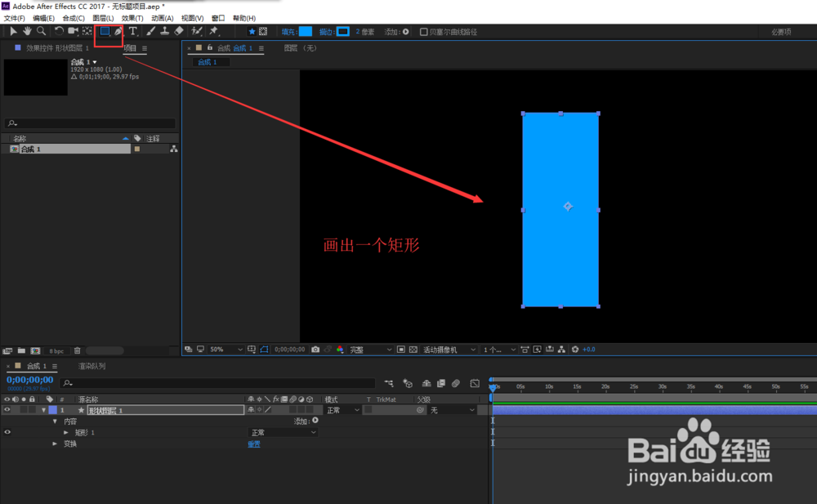
Task: Select the Brush tool
Action: (150, 31)
